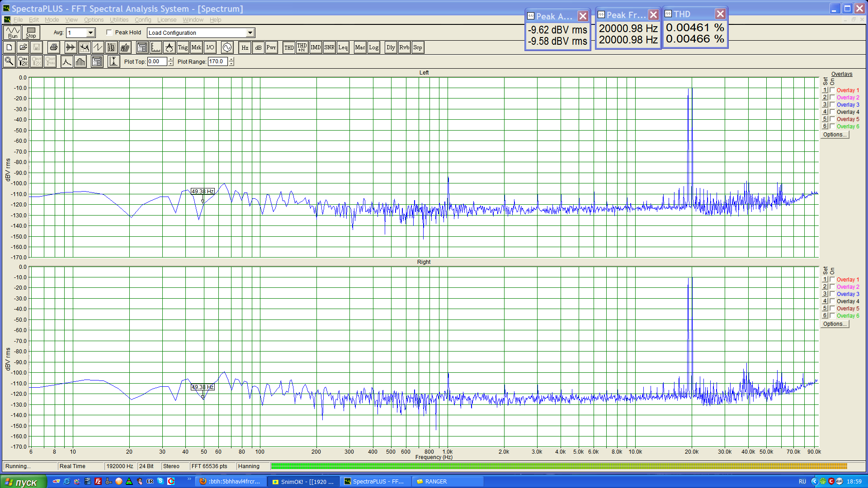Click the Run analyzer button
Viewport: 868px width, 488px height.
coord(12,33)
